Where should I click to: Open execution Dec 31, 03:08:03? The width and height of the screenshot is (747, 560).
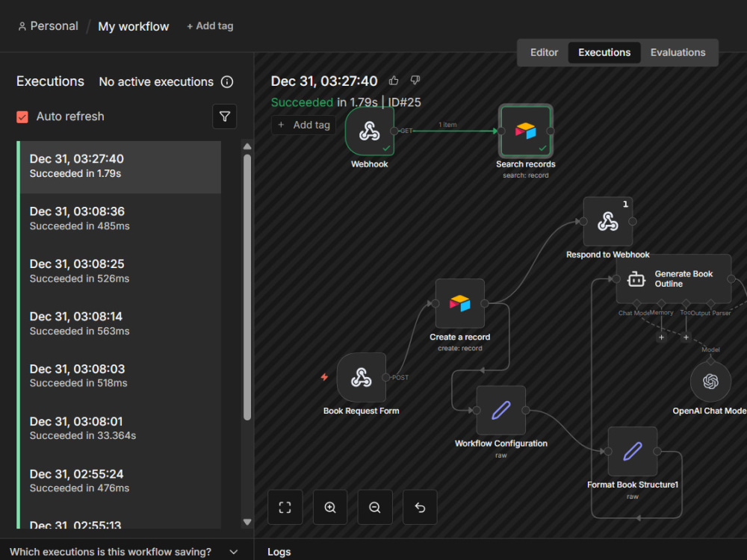(x=119, y=376)
